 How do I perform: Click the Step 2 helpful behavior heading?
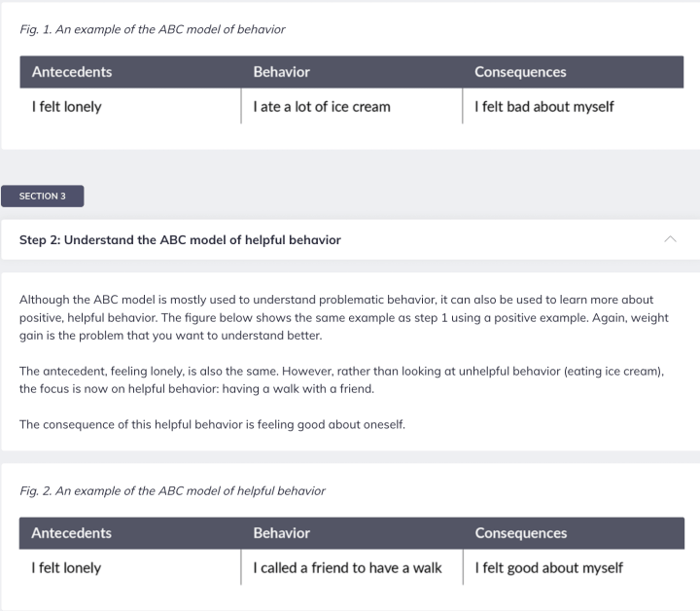(180, 239)
